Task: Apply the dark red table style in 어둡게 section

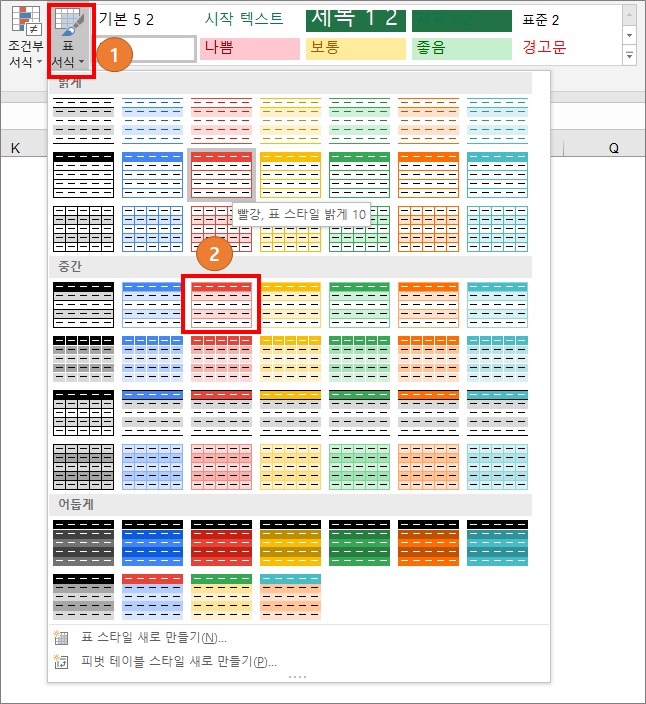Action: (221, 543)
